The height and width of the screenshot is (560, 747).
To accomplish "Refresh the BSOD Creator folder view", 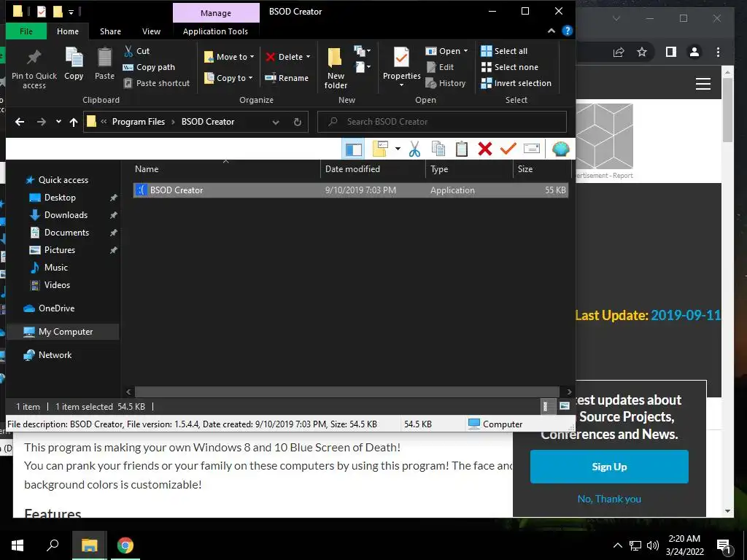I will (298, 122).
